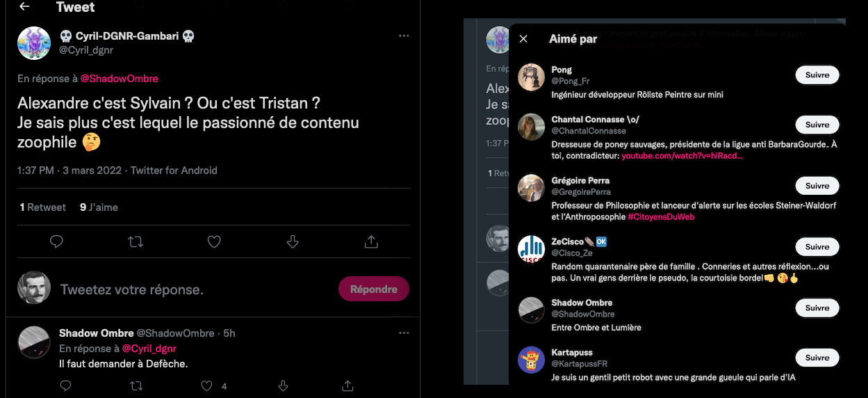Close the 'Aimé par' dialog
868x398 pixels.
pyautogui.click(x=523, y=39)
